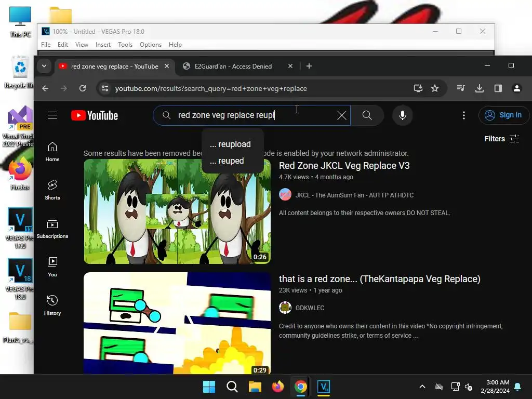Open Tools menu in VEGAS Pro

(x=125, y=45)
